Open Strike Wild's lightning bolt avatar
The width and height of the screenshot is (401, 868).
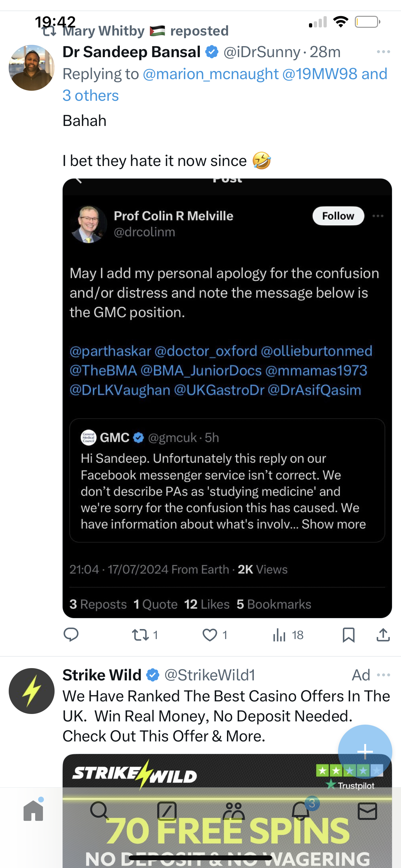[x=32, y=691]
